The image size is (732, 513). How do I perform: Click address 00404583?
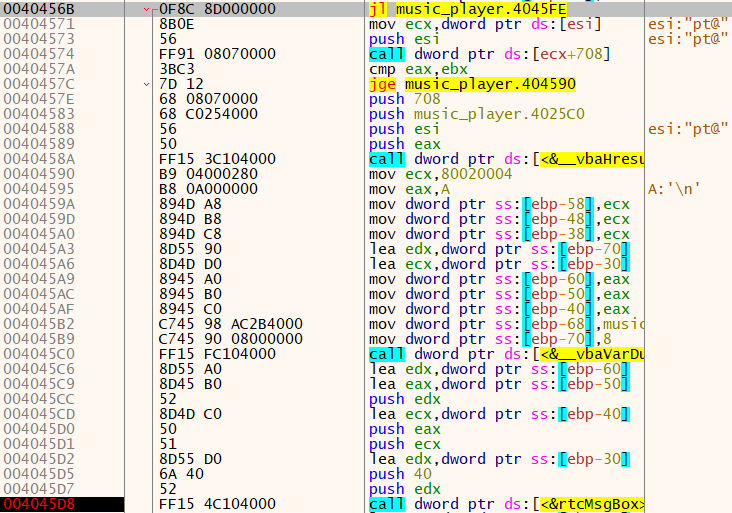pos(39,114)
